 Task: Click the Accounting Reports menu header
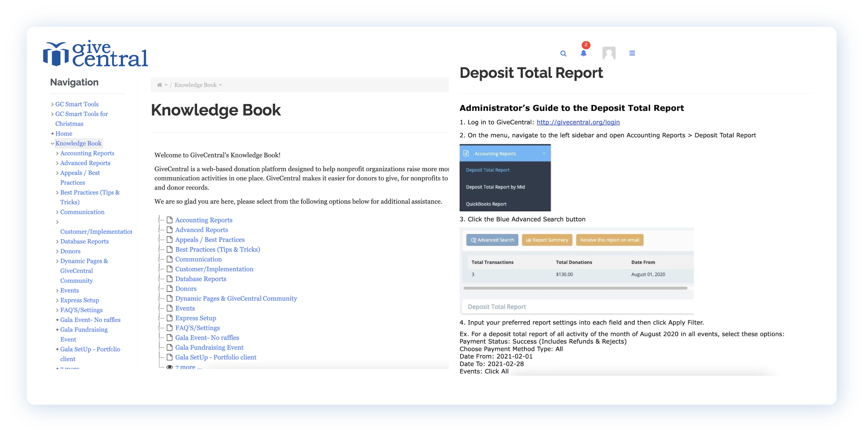[x=505, y=153]
